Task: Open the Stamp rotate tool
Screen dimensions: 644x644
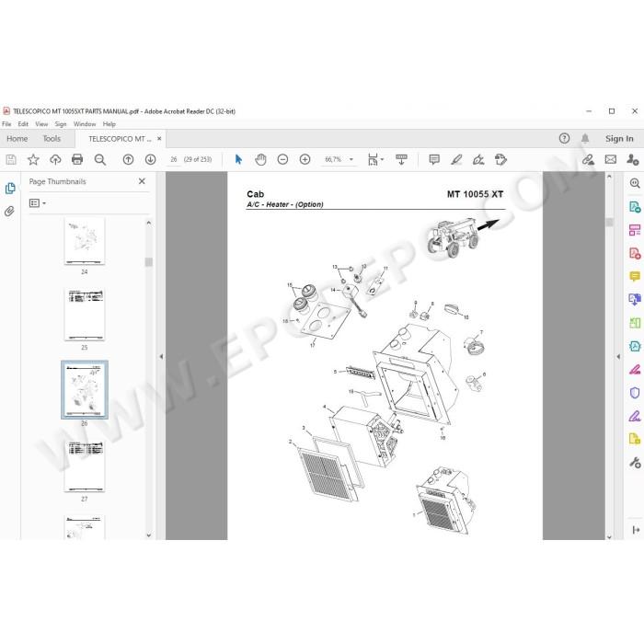Action: coord(500,159)
